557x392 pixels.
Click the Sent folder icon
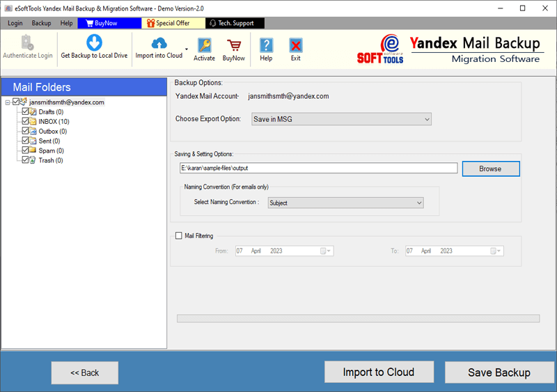[33, 141]
